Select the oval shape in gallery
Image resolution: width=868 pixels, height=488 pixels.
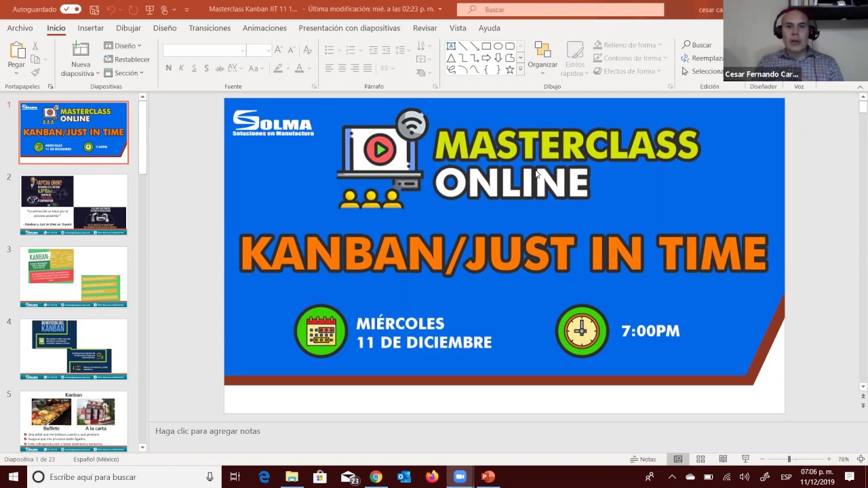(498, 46)
